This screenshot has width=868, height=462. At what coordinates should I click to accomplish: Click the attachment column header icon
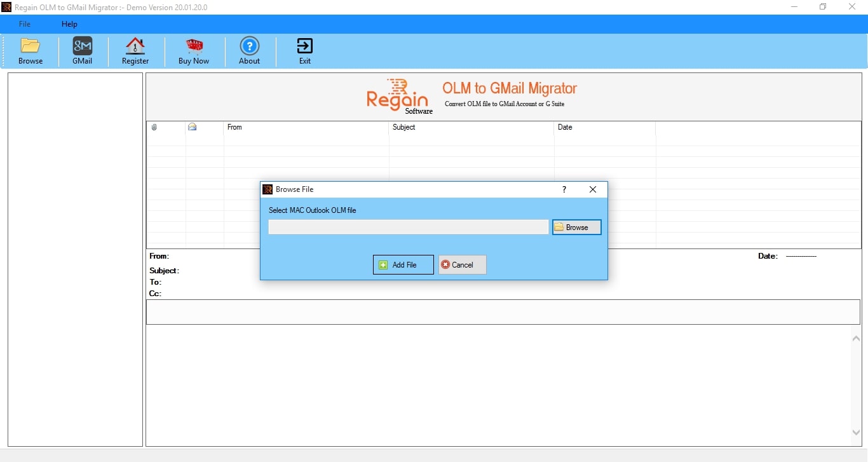pos(154,127)
